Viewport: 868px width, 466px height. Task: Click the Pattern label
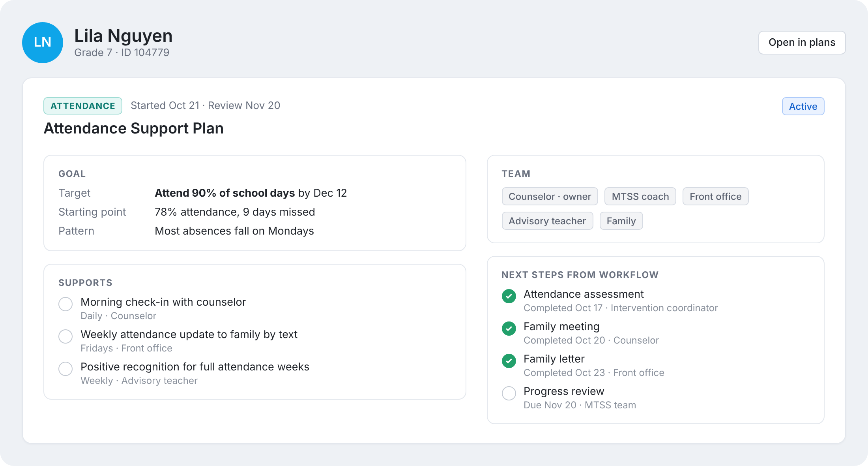[x=76, y=231]
